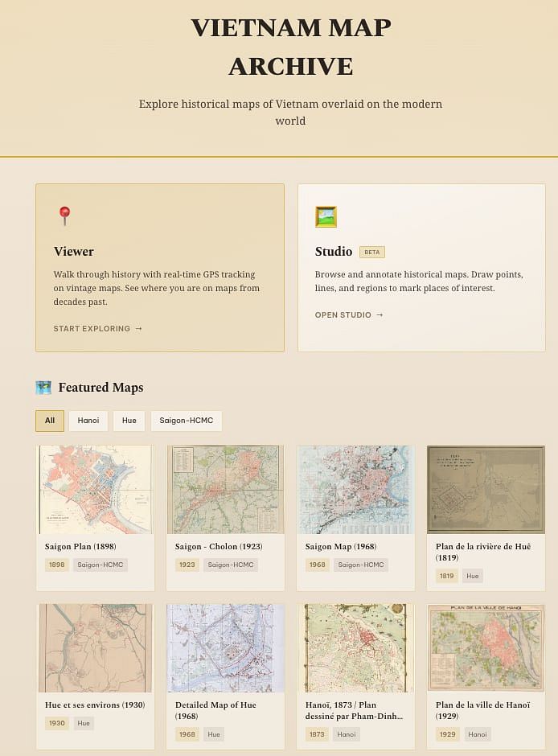View Detailed Map of Hue (1968) thumbnail
This screenshot has width=558, height=756.
(225, 647)
